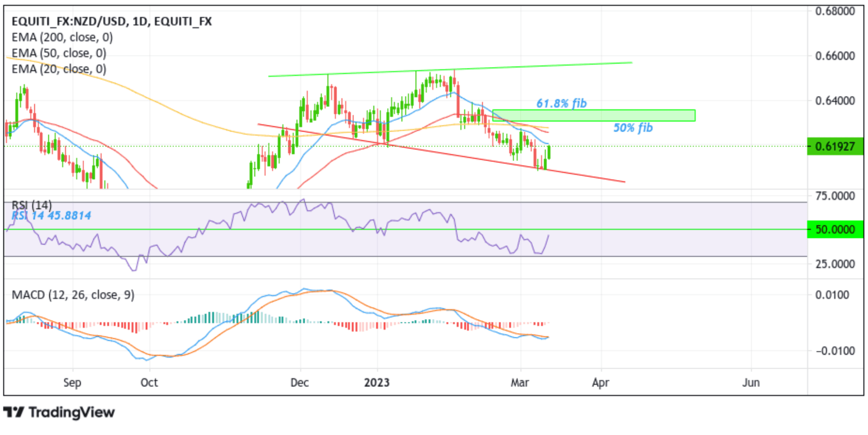Click the current price tag 0.61927

[835, 146]
